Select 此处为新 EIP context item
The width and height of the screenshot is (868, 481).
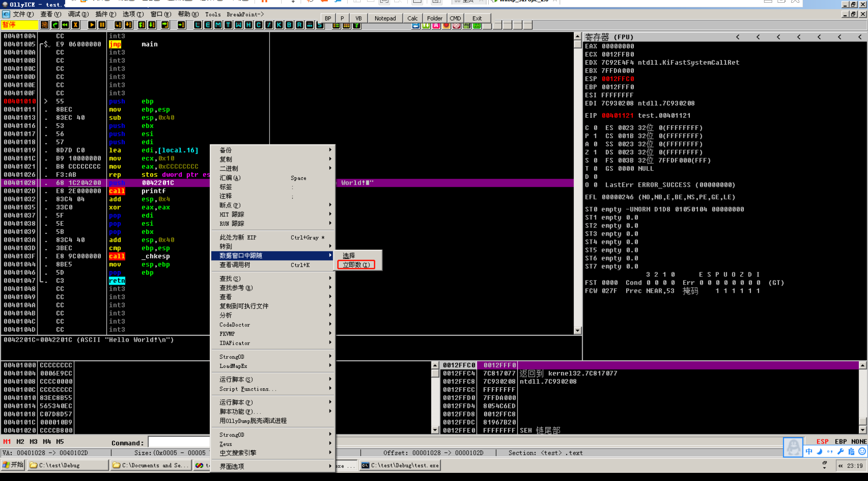click(274, 237)
